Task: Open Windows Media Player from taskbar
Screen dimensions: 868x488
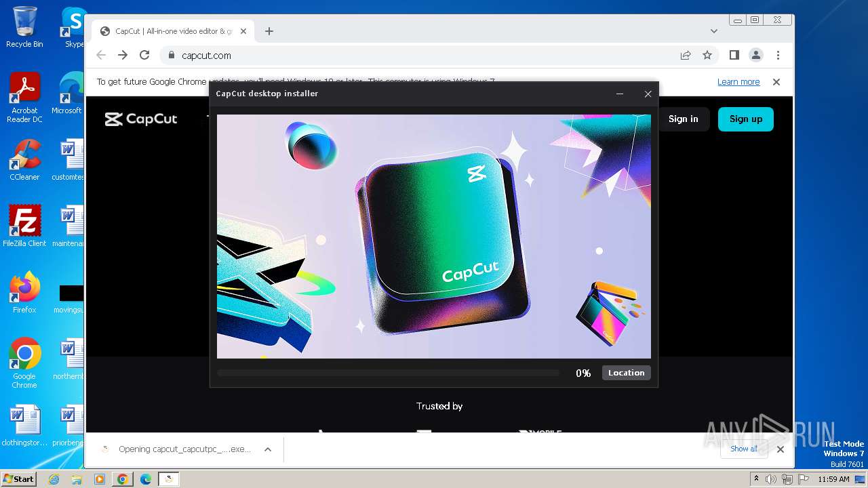Action: [99, 479]
